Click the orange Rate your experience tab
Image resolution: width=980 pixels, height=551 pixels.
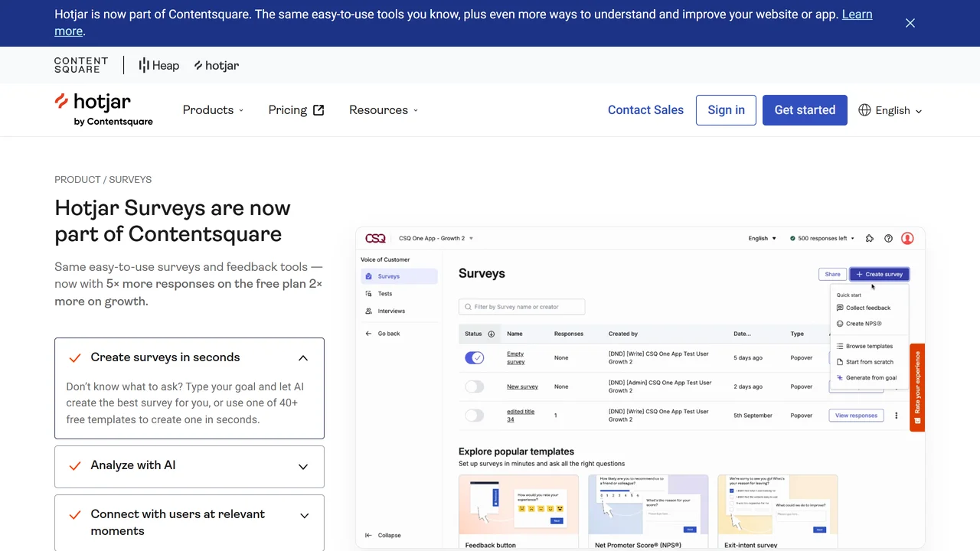pos(917,387)
